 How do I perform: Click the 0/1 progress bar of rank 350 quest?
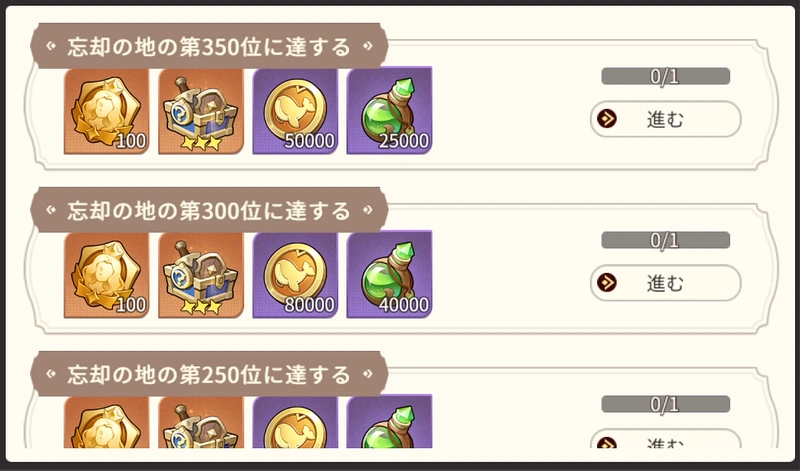pos(665,77)
